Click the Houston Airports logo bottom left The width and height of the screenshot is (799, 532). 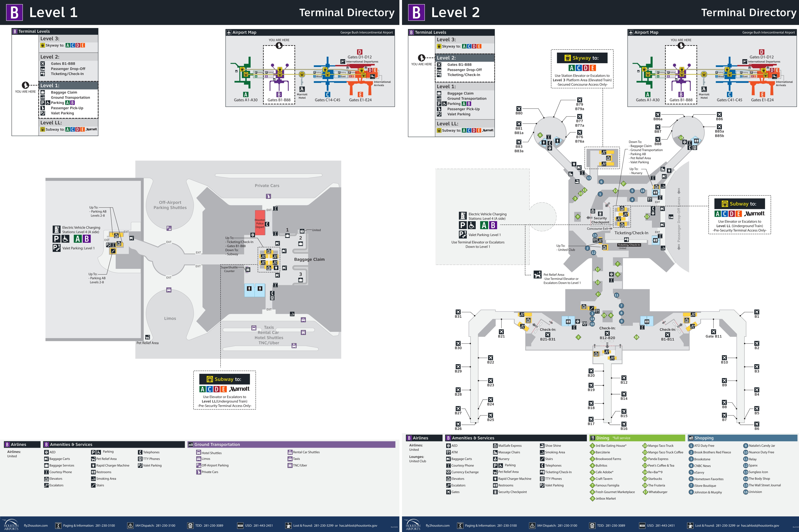(x=11, y=525)
